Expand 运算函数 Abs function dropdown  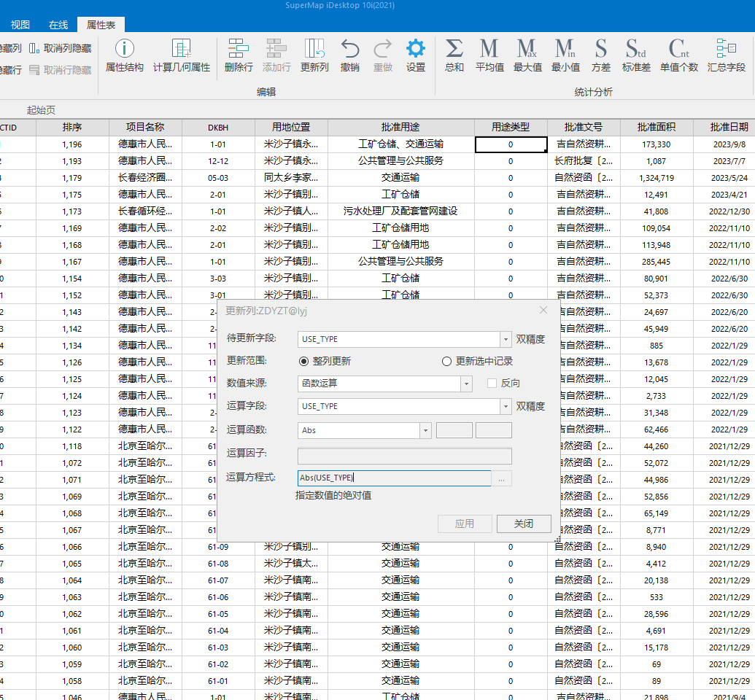[425, 430]
